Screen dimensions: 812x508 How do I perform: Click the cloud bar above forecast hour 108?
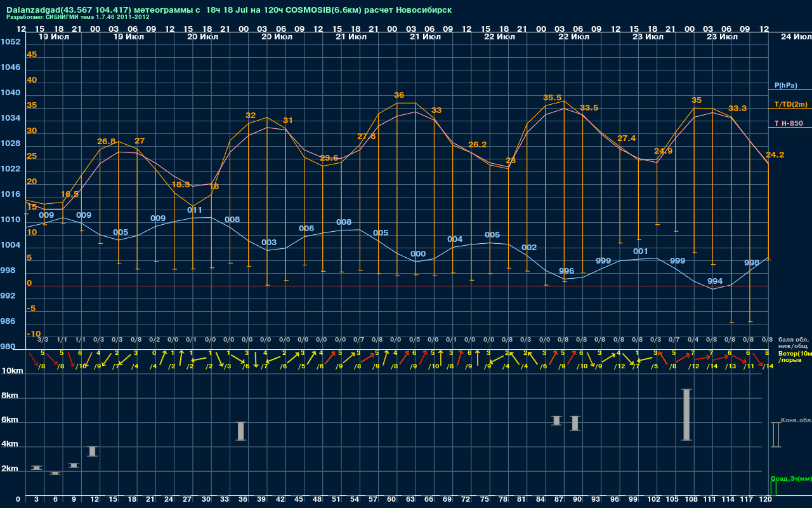click(686, 415)
